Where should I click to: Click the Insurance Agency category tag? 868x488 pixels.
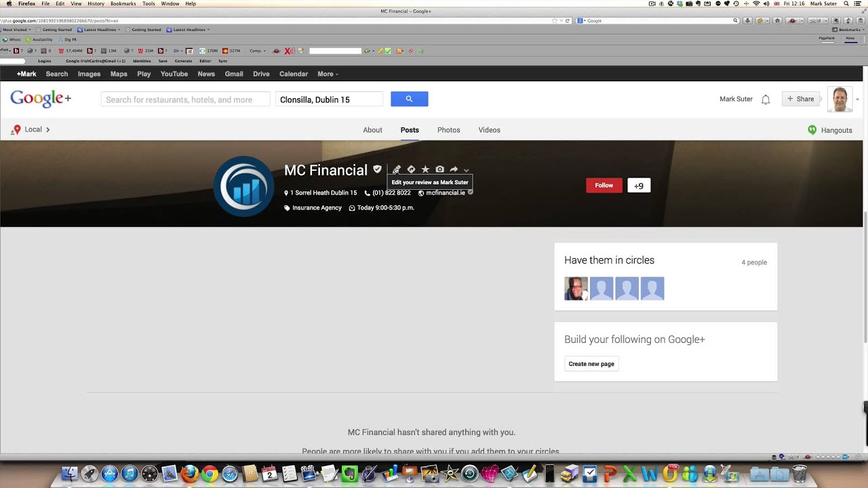[x=317, y=208]
